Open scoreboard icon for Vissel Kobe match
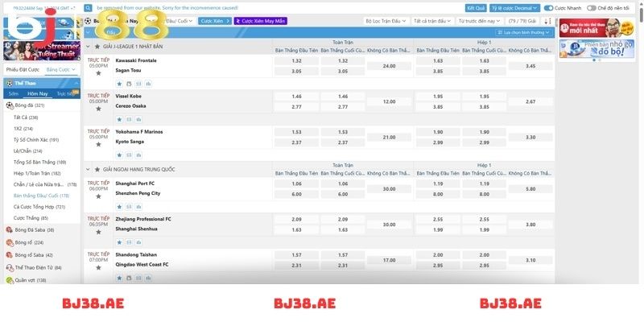This screenshot has height=322, width=644. pyautogui.click(x=129, y=119)
